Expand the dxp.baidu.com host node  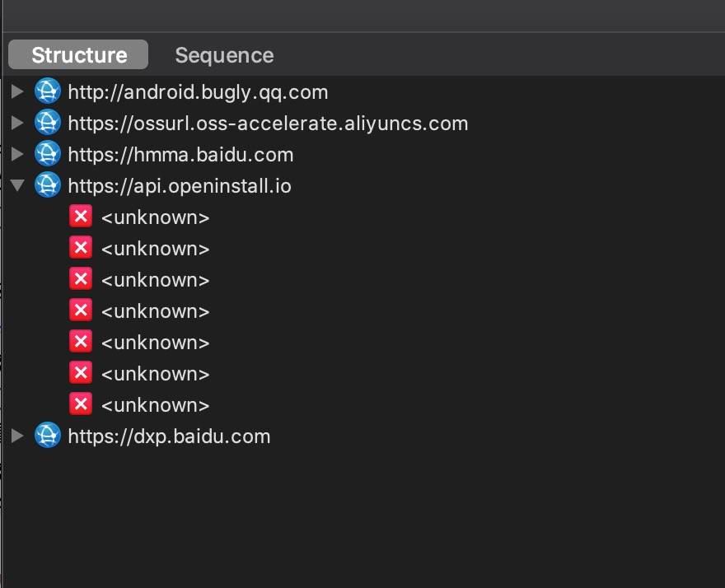point(17,436)
